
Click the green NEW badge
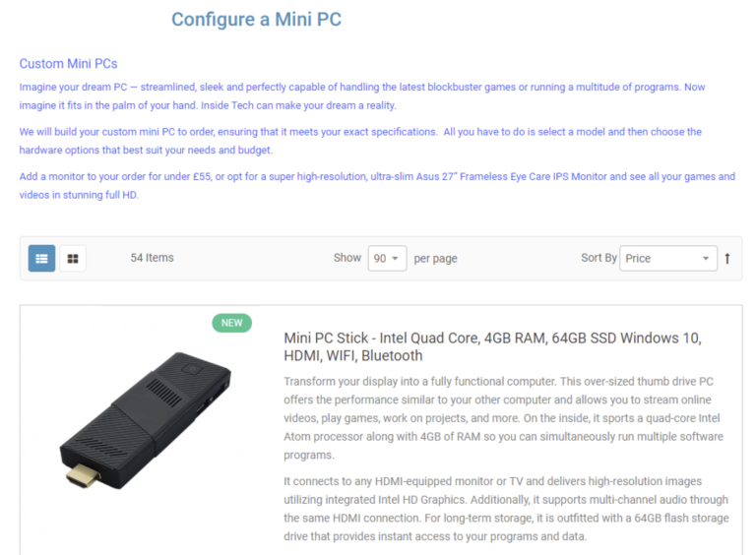[x=232, y=323]
